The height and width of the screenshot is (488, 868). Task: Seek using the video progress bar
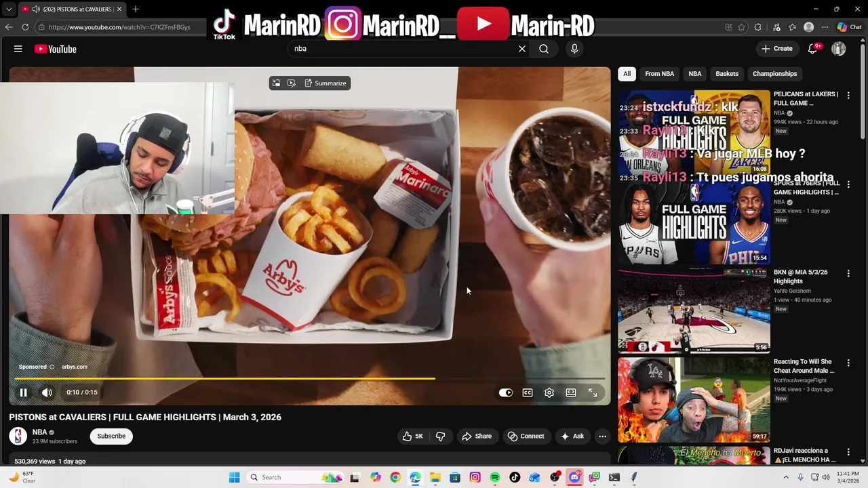click(x=309, y=379)
